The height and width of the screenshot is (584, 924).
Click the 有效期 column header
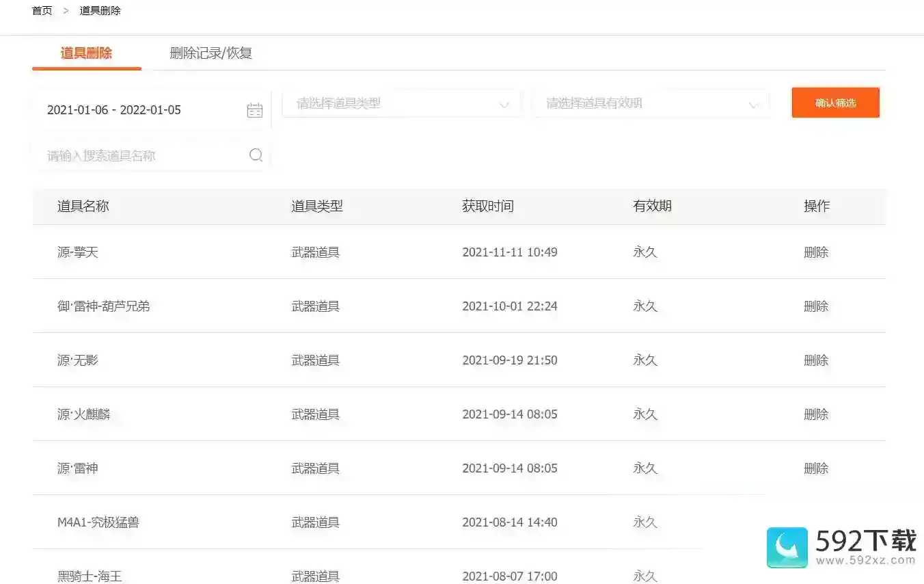click(x=653, y=206)
